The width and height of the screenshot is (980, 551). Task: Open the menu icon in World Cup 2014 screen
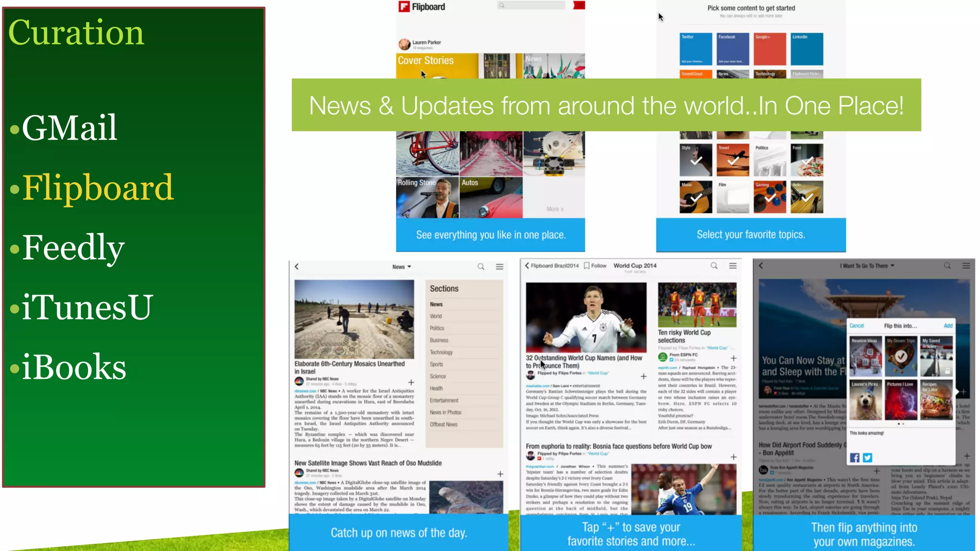[x=733, y=265]
